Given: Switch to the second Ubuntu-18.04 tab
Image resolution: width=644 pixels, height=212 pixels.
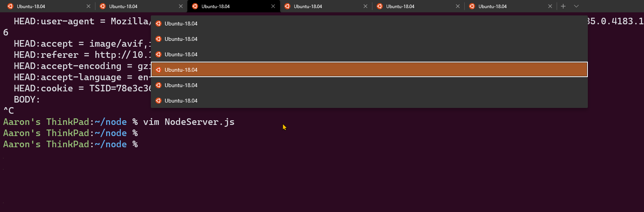Looking at the screenshot, I should pos(141,6).
